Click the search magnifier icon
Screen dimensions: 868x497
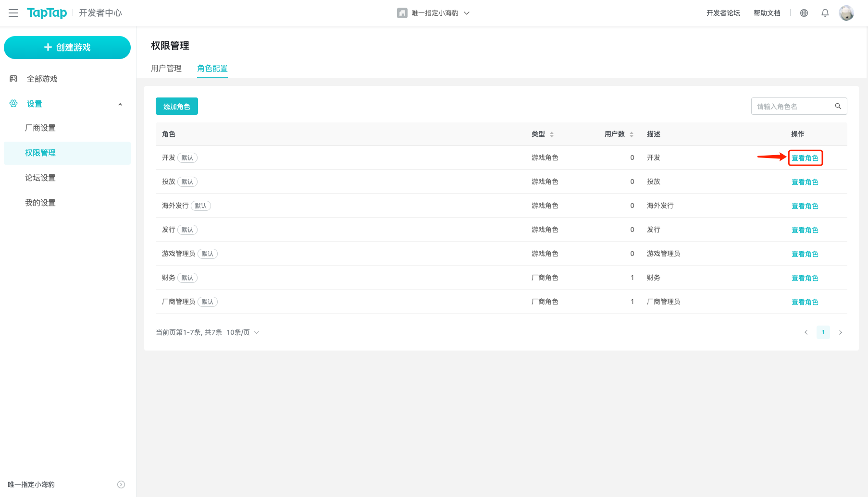coord(838,106)
